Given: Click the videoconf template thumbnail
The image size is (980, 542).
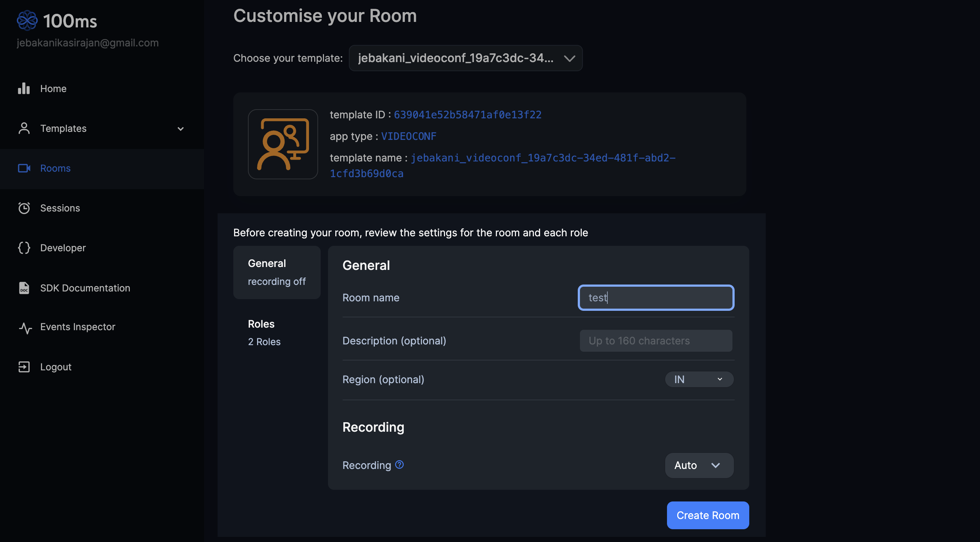Looking at the screenshot, I should 283,144.
